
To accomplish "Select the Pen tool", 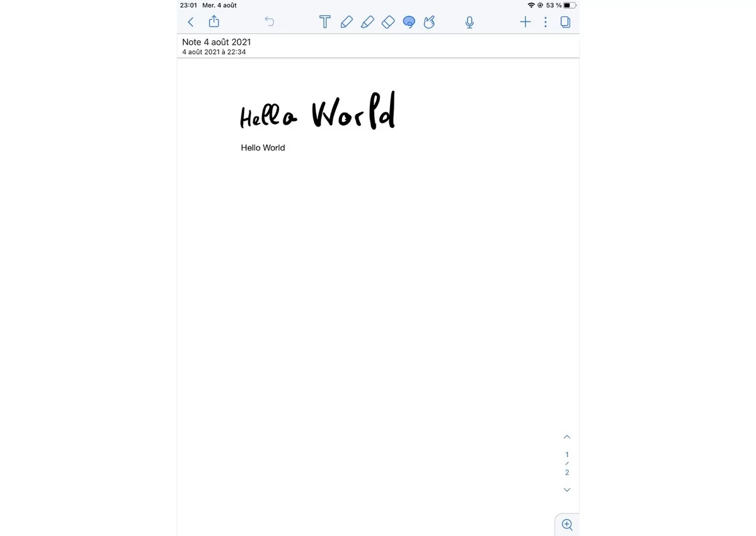I will coord(346,22).
